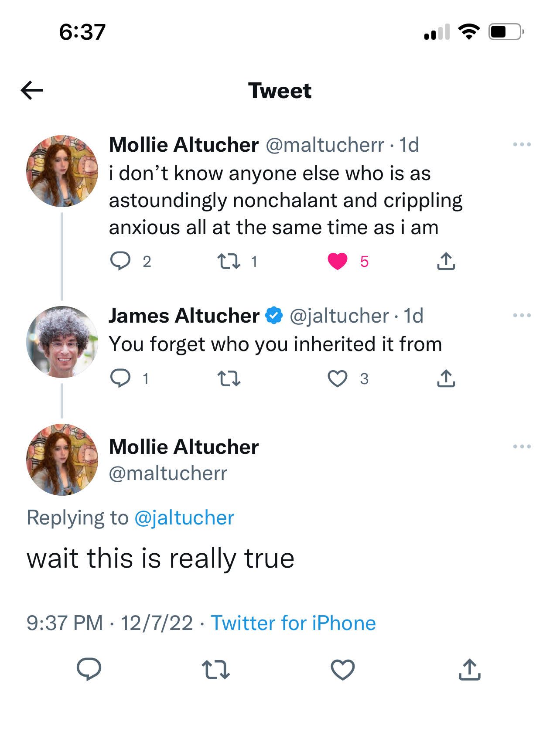The width and height of the screenshot is (560, 739).
Task: Retweet James Altucher's inherited reply
Action: click(x=229, y=378)
